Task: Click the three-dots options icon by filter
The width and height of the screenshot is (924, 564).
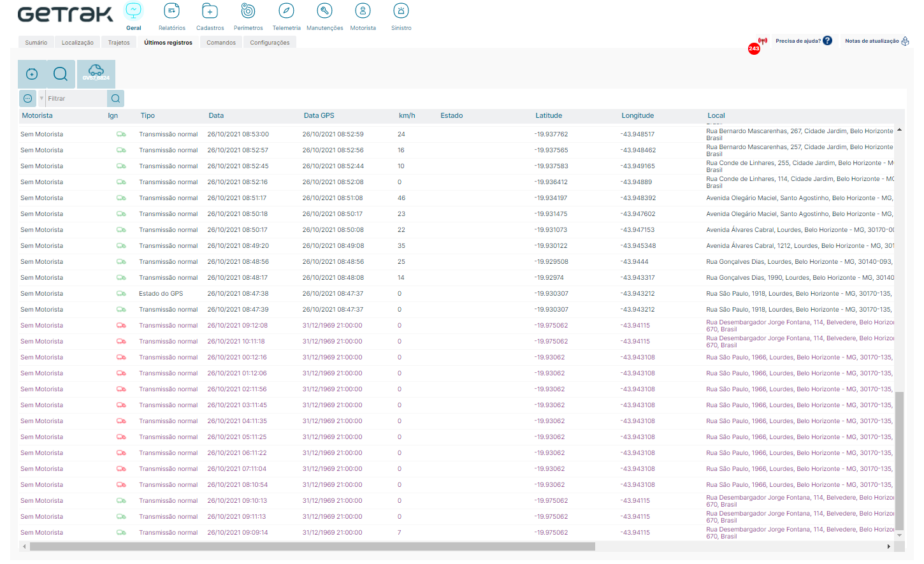Action: point(27,98)
